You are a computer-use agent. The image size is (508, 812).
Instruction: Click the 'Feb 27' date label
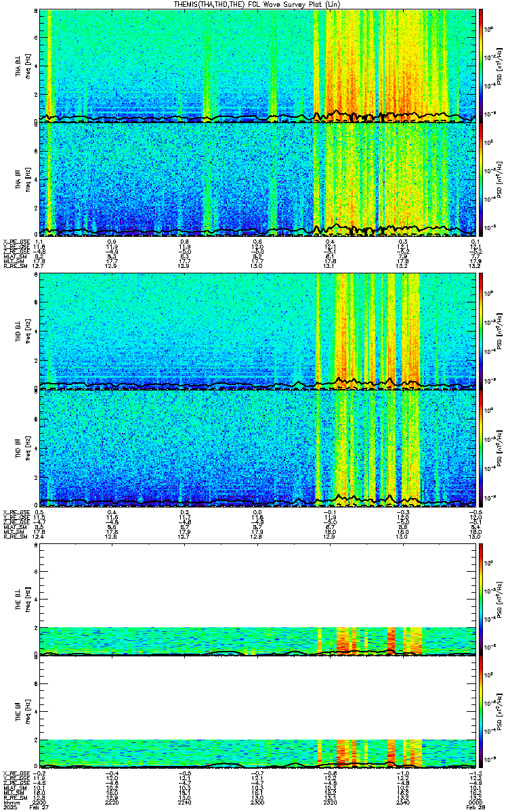point(40,809)
